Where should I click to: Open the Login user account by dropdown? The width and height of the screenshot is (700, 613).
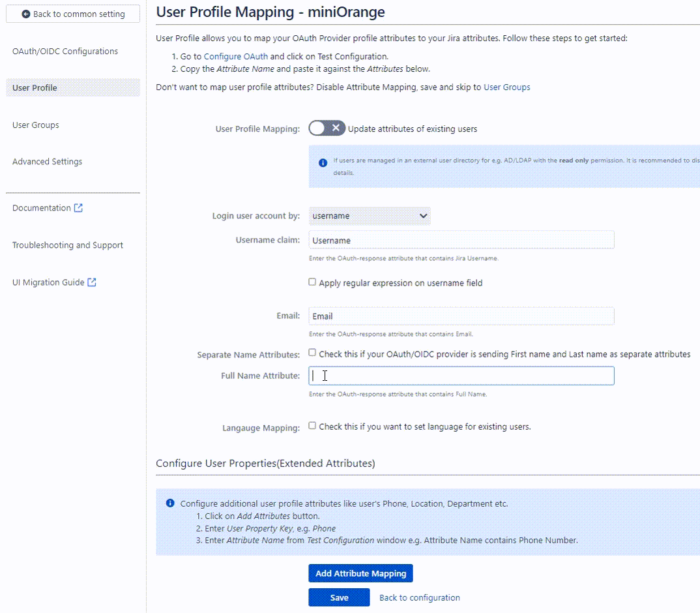pyautogui.click(x=370, y=216)
